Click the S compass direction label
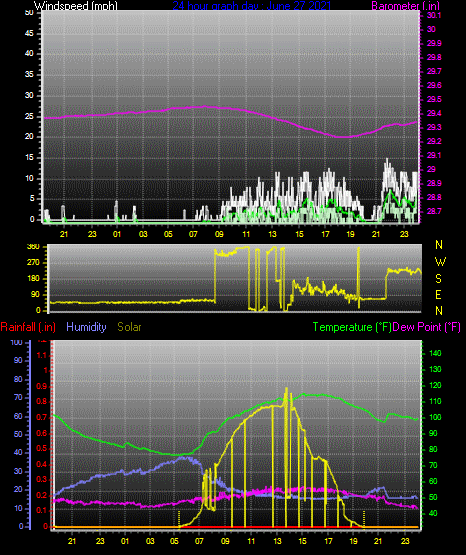 pyautogui.click(x=438, y=279)
